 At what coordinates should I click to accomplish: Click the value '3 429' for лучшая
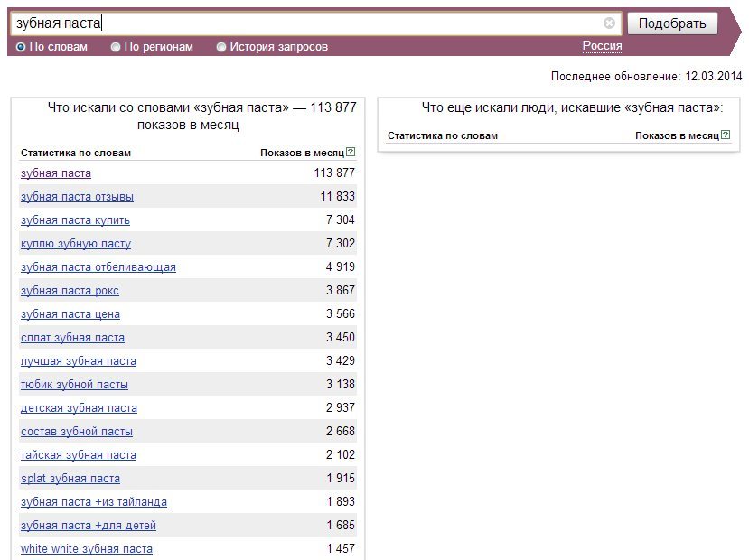[x=341, y=360]
